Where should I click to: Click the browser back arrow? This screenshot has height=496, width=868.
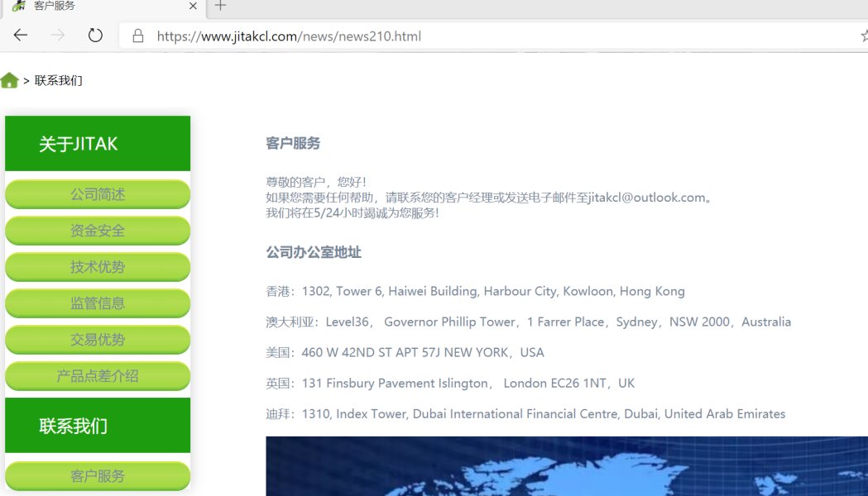pos(21,36)
